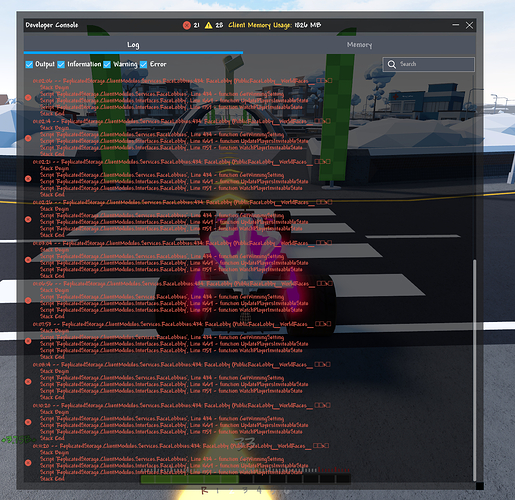Click the green segmented progress bar behind console

(x=246, y=479)
